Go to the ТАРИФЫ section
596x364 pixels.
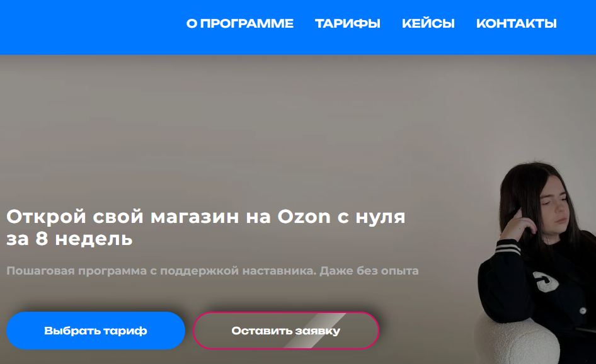(347, 23)
